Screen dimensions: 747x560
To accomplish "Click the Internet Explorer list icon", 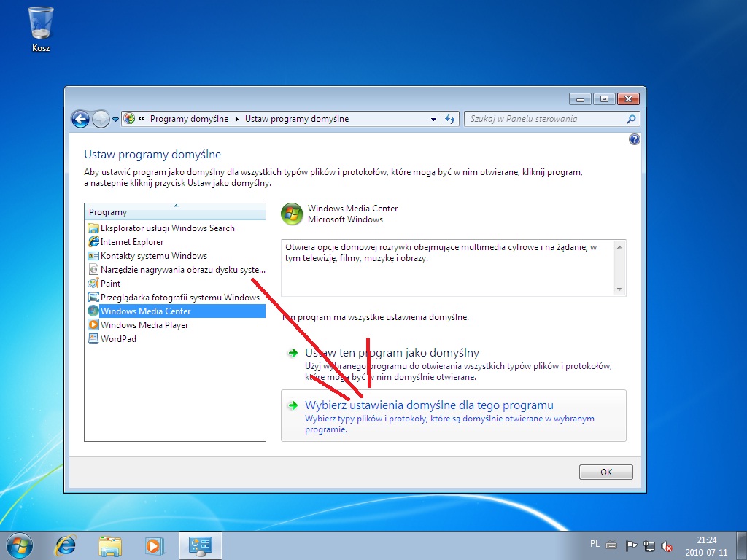I will click(x=93, y=242).
